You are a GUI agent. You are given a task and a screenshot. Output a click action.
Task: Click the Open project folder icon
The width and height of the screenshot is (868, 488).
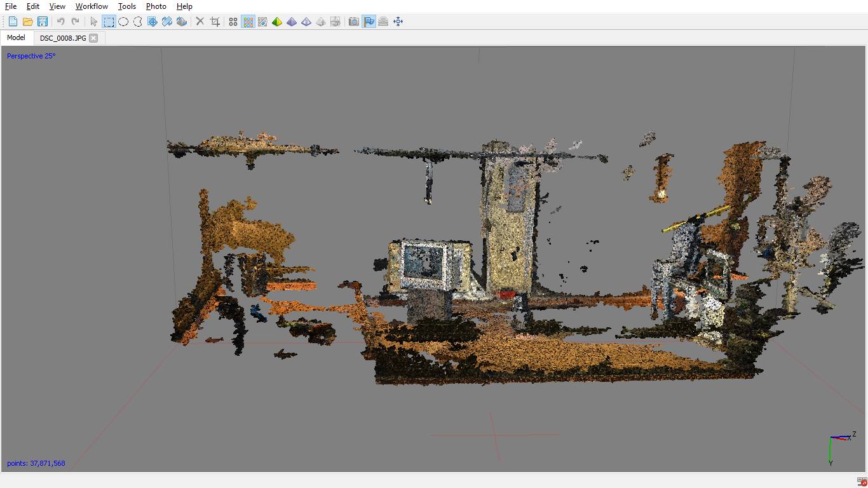[27, 22]
